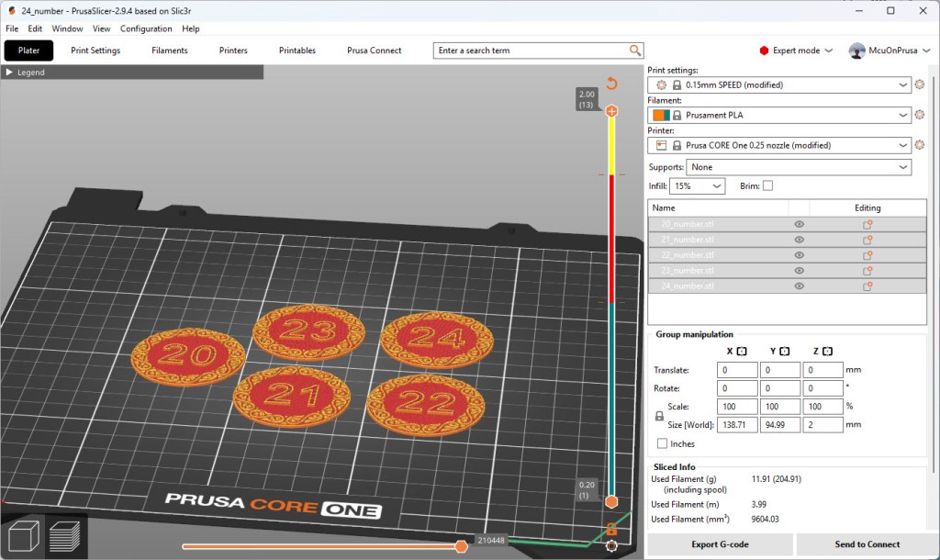
Task: Click the orange undo arrow above layer slider
Action: coord(611,84)
